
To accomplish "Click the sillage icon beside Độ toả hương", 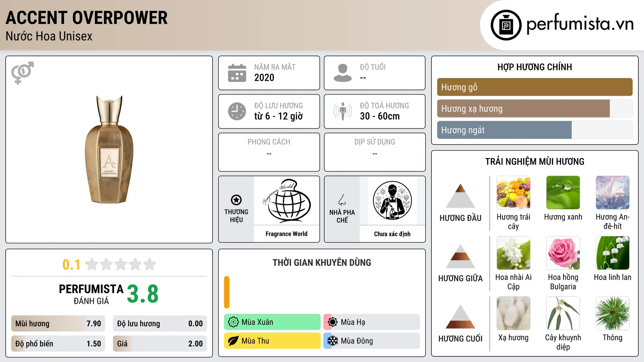I will 343,111.
